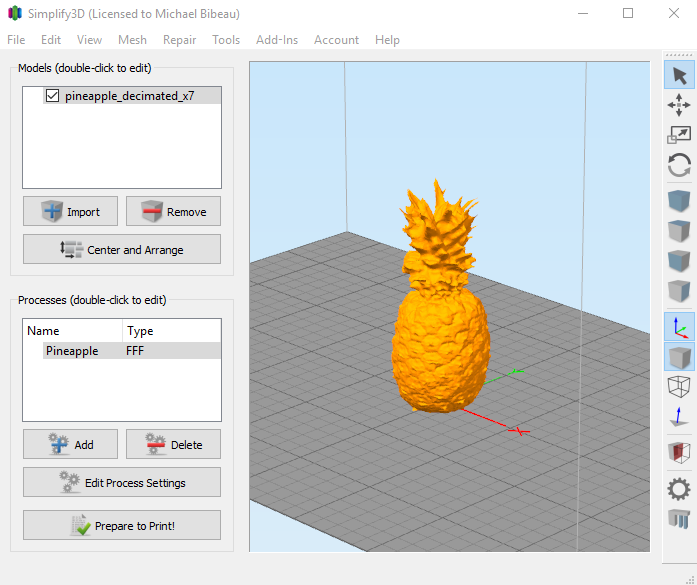This screenshot has width=697, height=585.
Task: Open the Repair menu
Action: pos(179,40)
